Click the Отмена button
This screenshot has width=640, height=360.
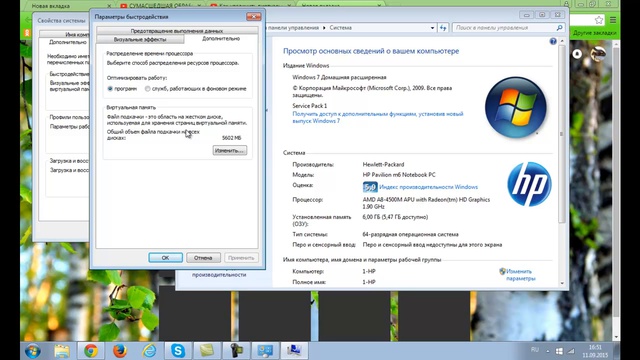[203, 258]
